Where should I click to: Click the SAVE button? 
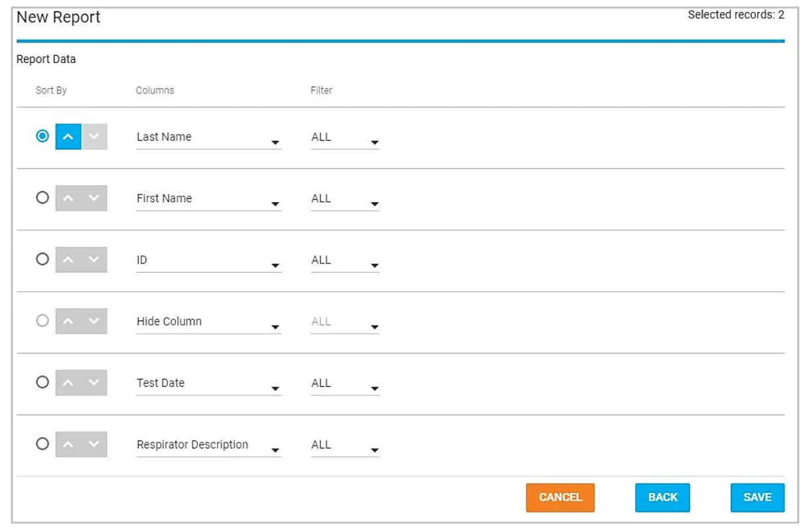point(757,497)
